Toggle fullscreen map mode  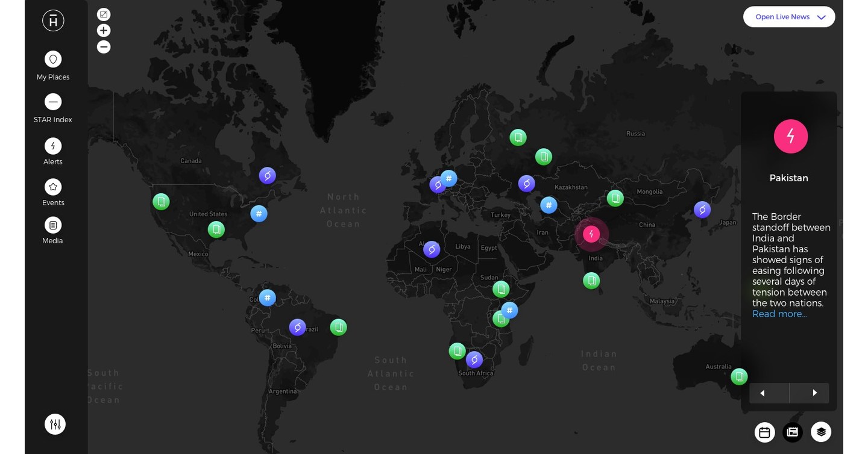pos(104,14)
